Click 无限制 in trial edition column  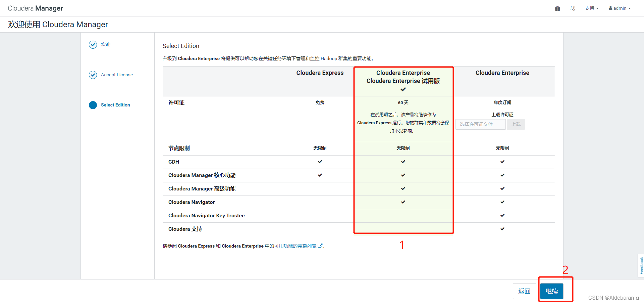click(403, 148)
